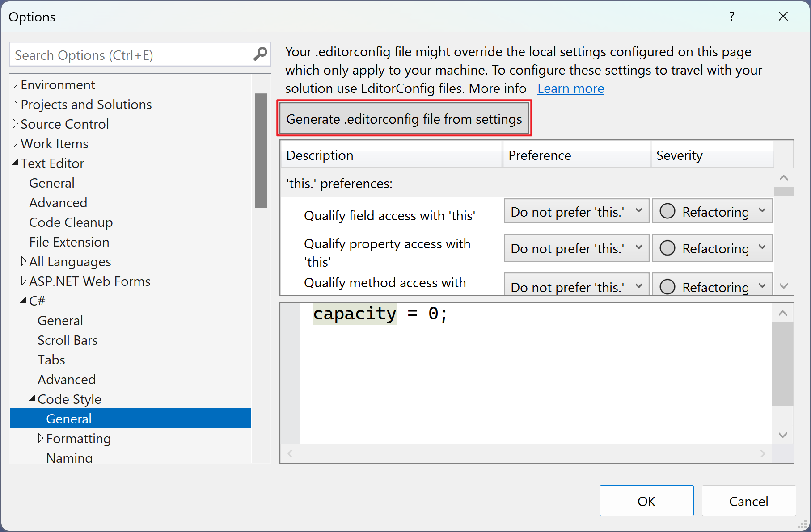This screenshot has width=811, height=532.
Task: Expand the Projects and Solutions node
Action: pyautogui.click(x=15, y=104)
